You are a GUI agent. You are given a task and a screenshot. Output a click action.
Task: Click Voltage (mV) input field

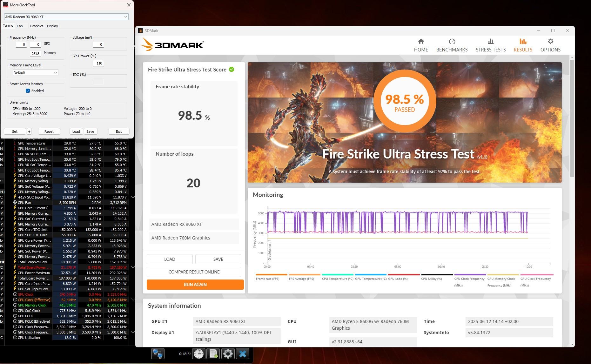98,44
